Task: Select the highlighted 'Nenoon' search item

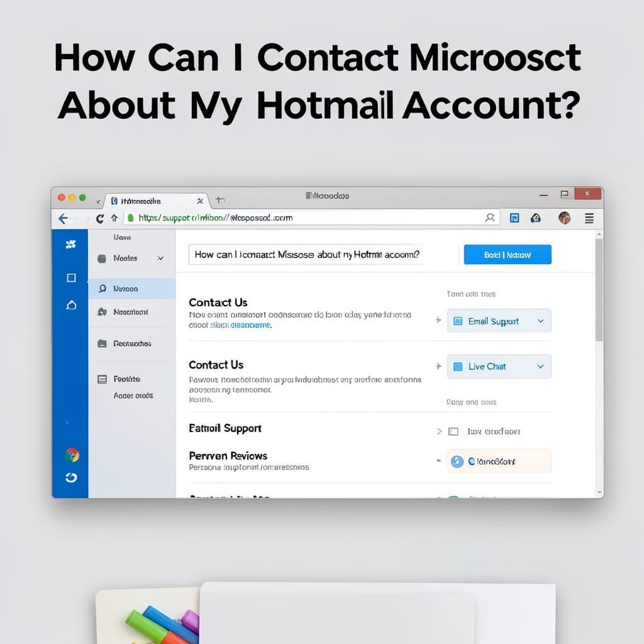Action: [132, 289]
